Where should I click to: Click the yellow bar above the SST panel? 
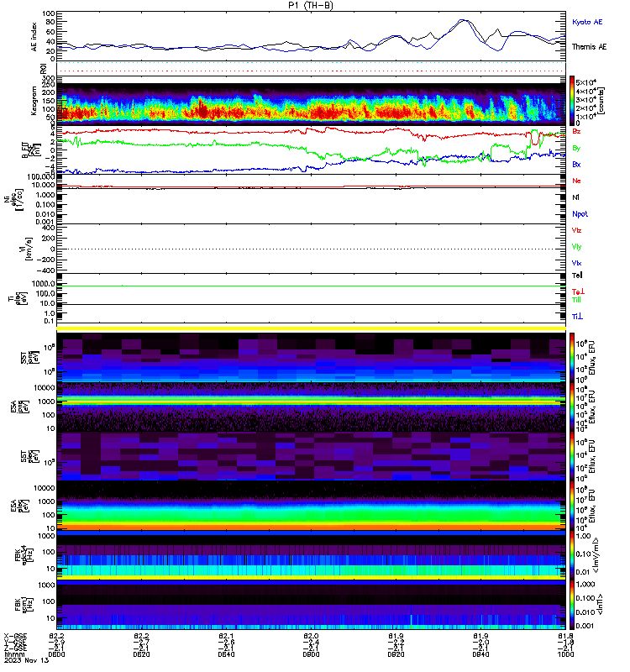point(311,328)
